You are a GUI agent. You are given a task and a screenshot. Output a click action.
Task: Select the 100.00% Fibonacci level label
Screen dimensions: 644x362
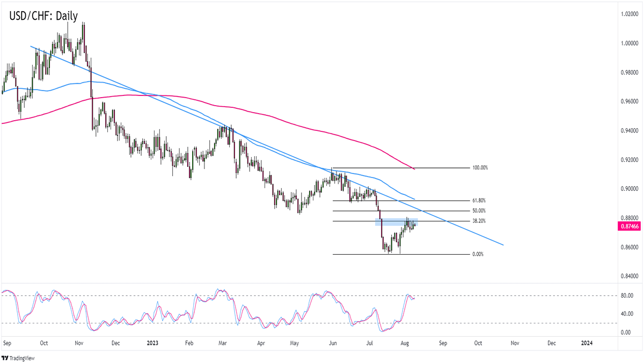(480, 168)
